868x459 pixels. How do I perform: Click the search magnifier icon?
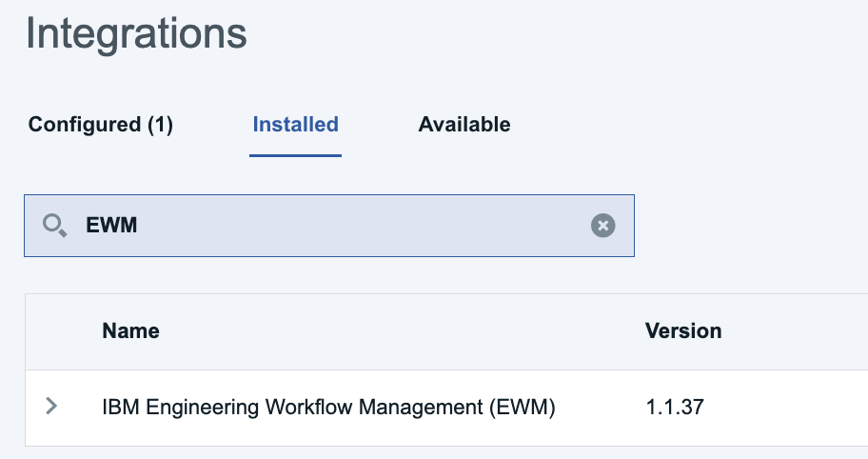55,226
